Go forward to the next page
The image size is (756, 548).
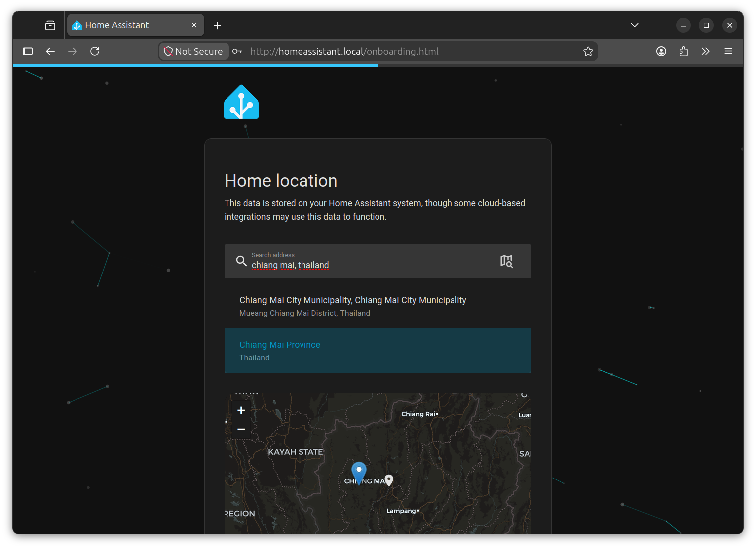73,51
